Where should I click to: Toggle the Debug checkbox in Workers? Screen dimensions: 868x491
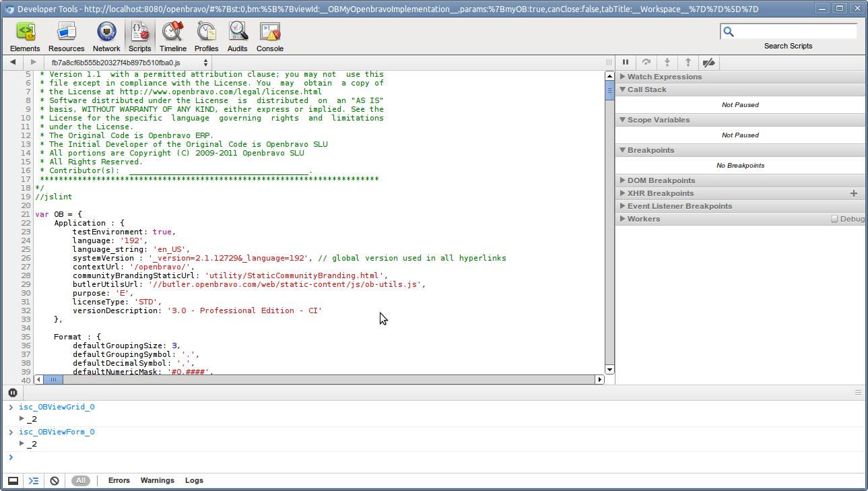[834, 219]
